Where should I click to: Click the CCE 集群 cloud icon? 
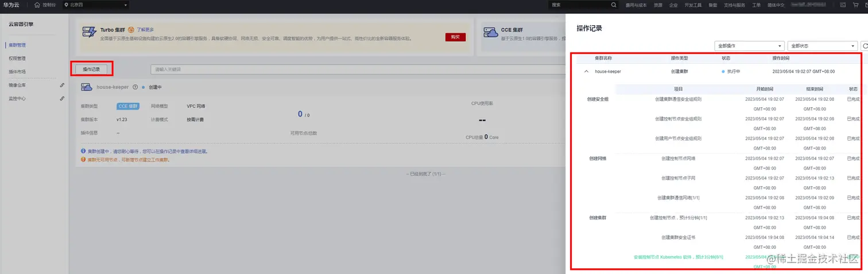[490, 32]
